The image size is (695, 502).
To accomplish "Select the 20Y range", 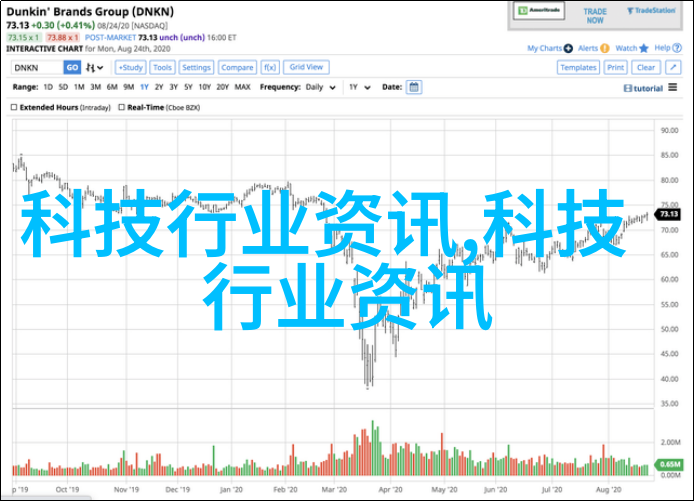I will pyautogui.click(x=223, y=87).
